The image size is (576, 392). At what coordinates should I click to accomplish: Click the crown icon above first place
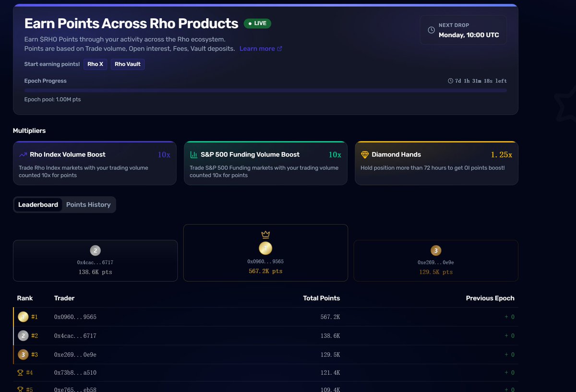pyautogui.click(x=265, y=235)
